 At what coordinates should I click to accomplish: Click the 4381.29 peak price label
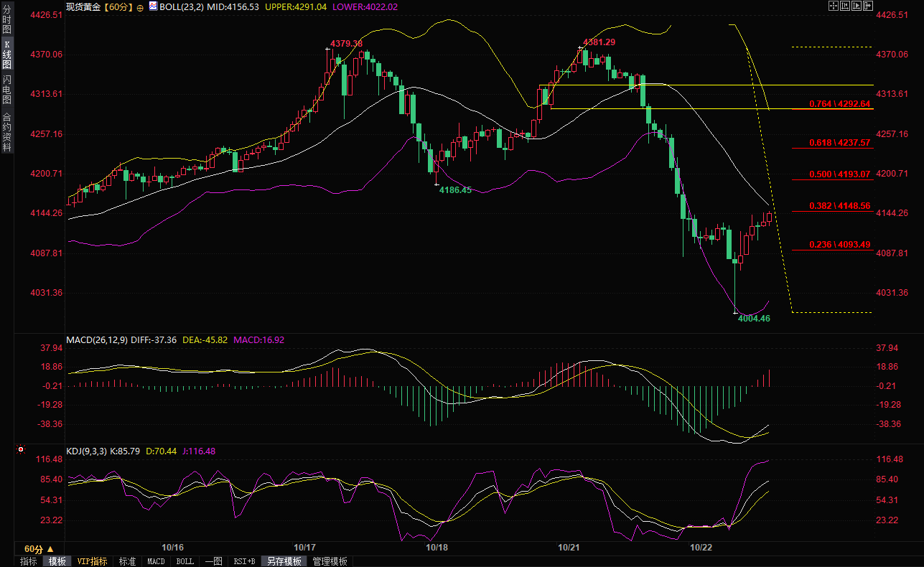(599, 42)
